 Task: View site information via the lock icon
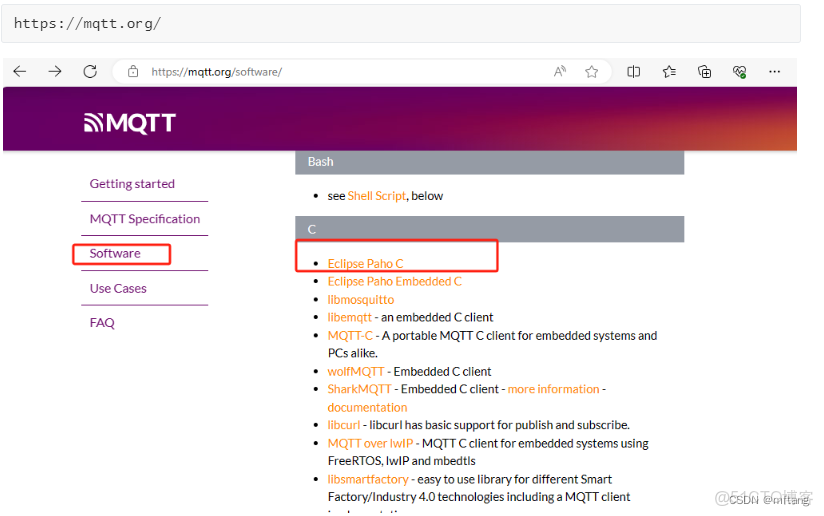[x=133, y=71]
